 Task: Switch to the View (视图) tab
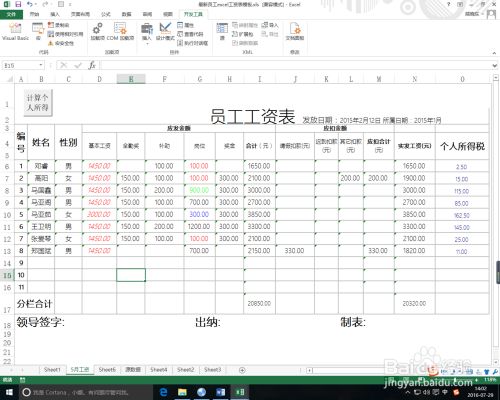tap(168, 14)
